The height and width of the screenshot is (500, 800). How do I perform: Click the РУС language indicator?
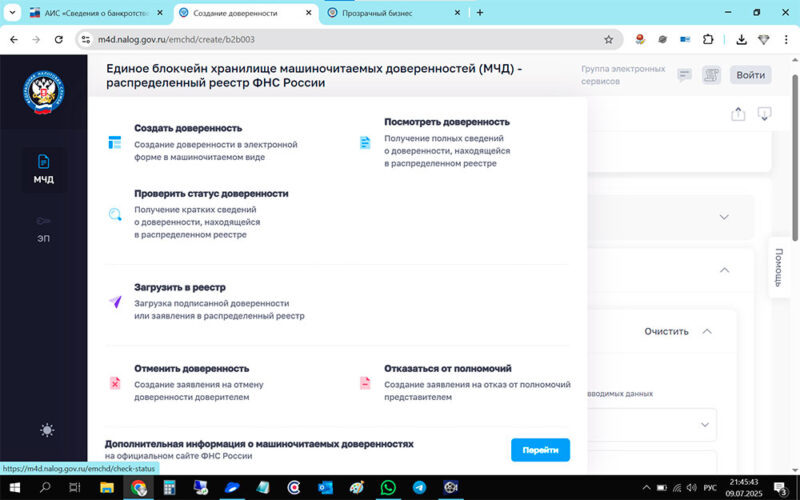(x=710, y=488)
